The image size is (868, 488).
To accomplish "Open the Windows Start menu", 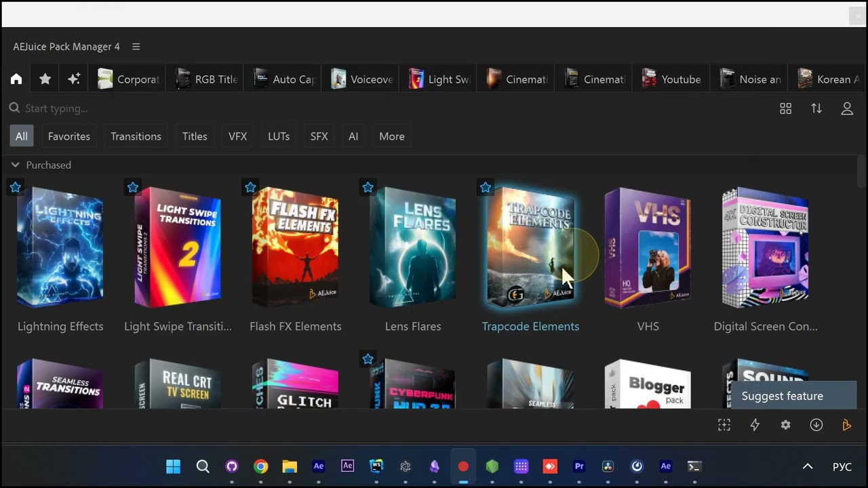I will pyautogui.click(x=174, y=466).
